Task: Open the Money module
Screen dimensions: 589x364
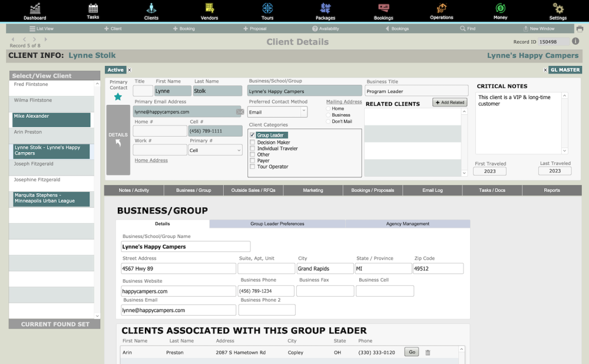Action: pos(500,11)
